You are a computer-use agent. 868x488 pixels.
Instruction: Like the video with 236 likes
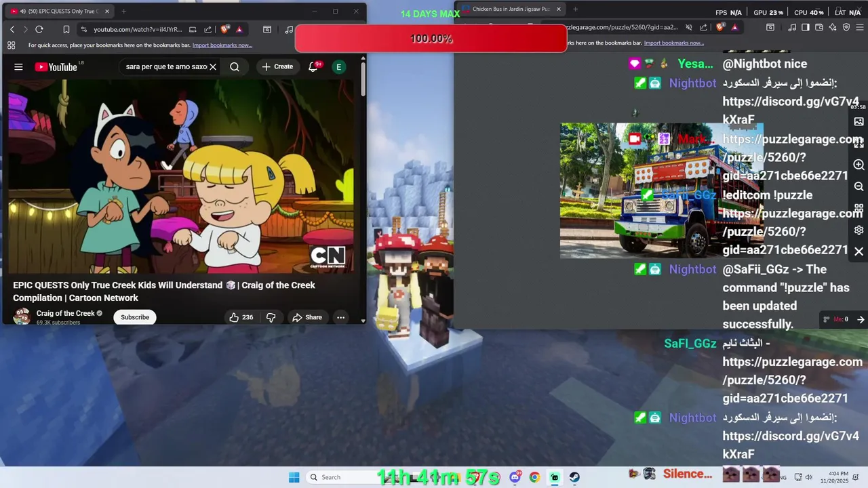241,317
